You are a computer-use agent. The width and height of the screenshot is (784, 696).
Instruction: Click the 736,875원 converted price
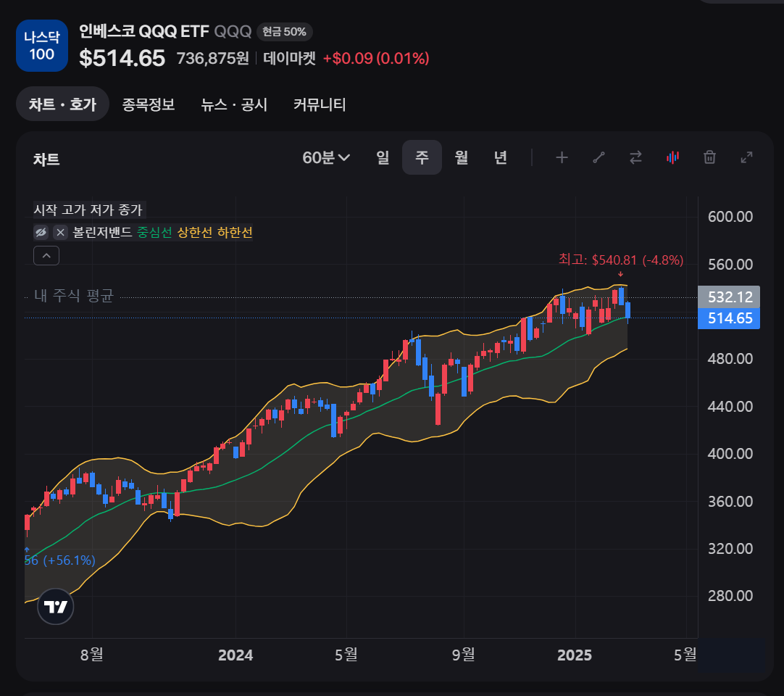coord(212,59)
